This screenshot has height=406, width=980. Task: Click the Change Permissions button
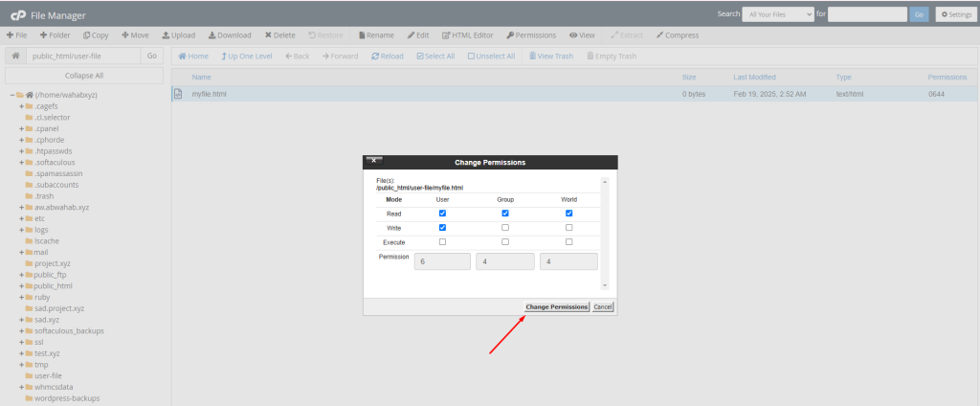(x=556, y=306)
